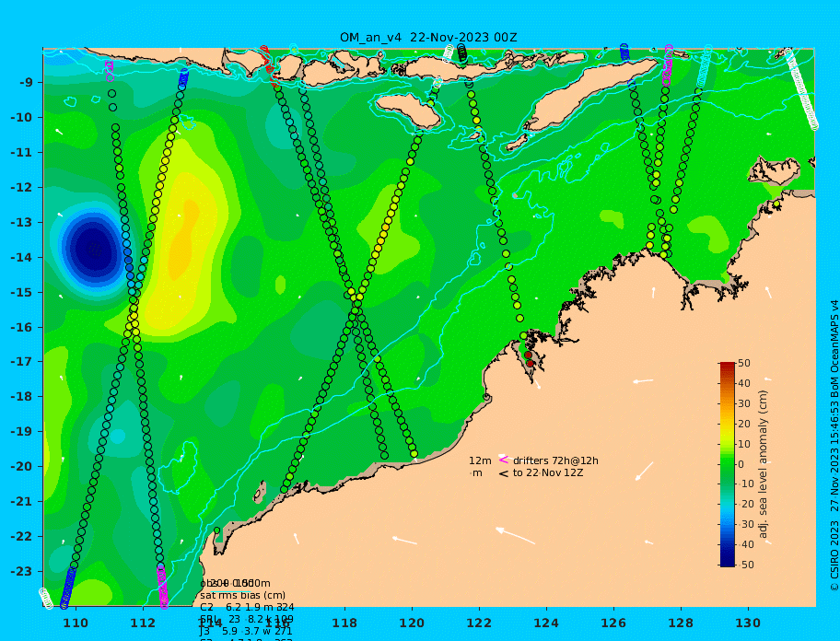Click the '-50' label below the color bar
The image size is (840, 641).
746,565
